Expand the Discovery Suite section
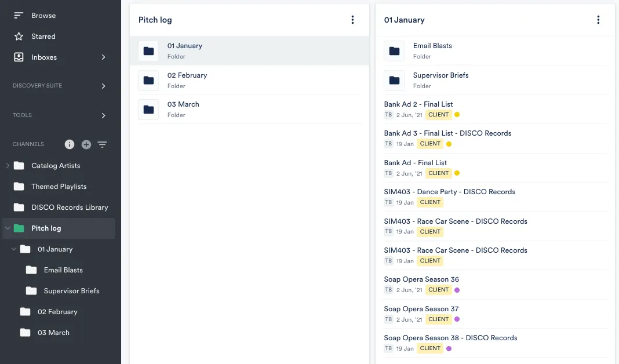Image resolution: width=619 pixels, height=364 pixels. point(104,85)
